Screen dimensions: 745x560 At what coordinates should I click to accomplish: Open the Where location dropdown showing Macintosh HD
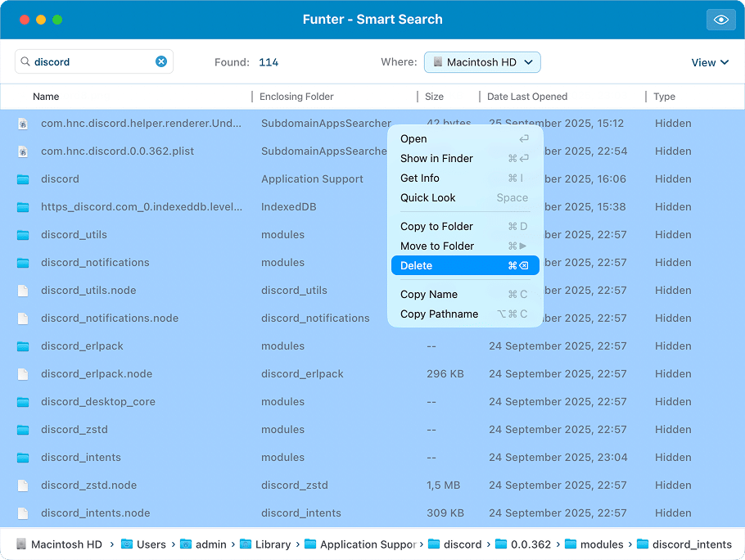482,61
